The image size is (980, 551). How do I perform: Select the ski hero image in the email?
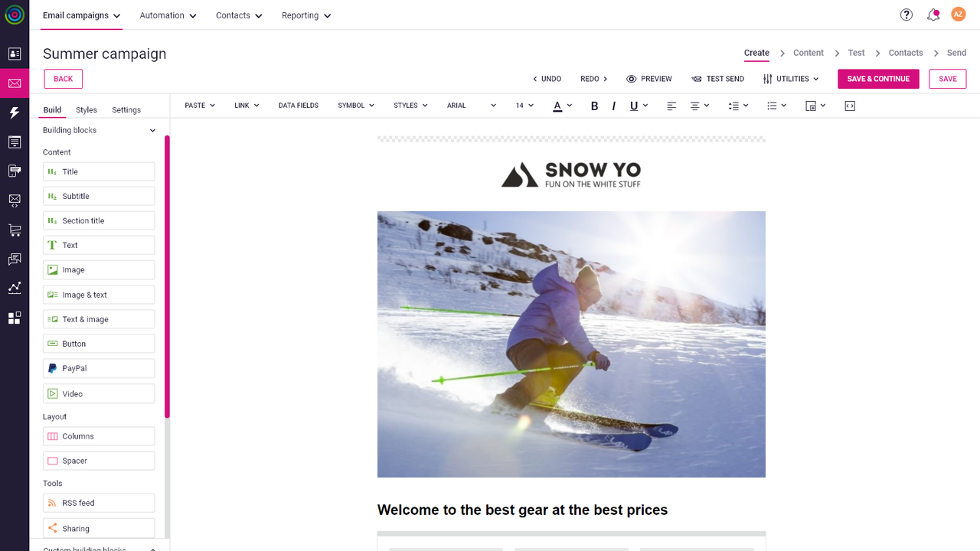tap(571, 344)
